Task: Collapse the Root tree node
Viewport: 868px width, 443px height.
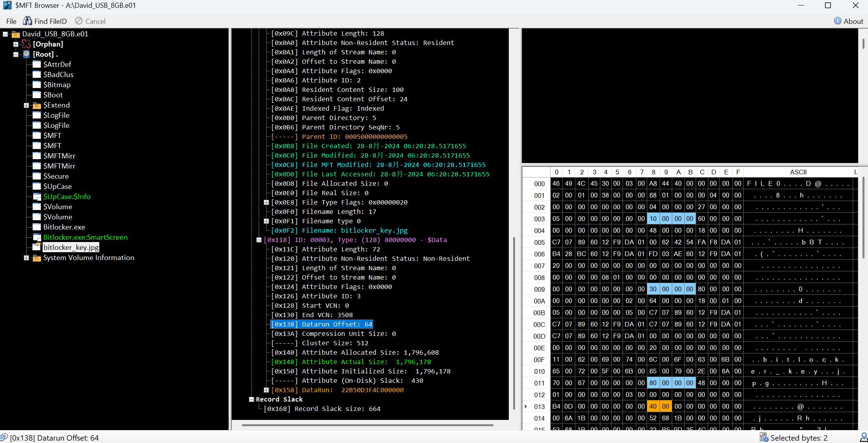Action: pyautogui.click(x=16, y=54)
